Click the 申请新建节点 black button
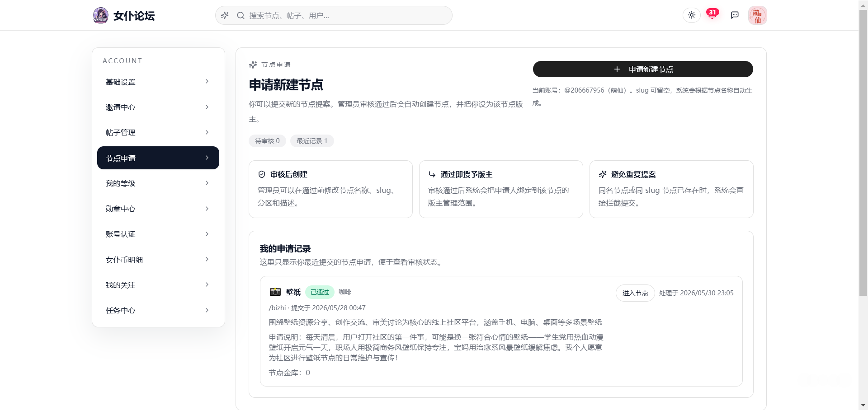 point(643,69)
